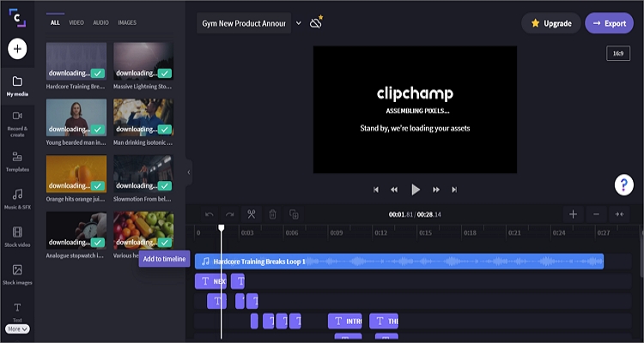This screenshot has width=644, height=343.
Task: Click the Add to timeline tooltip button
Action: pos(164,259)
